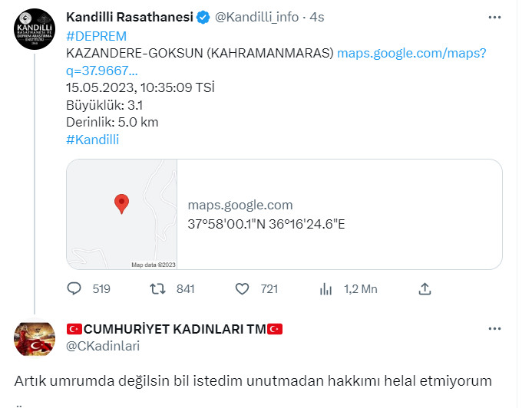
Task: Retweet the Kandilli earthquake tweet
Action: point(157,289)
